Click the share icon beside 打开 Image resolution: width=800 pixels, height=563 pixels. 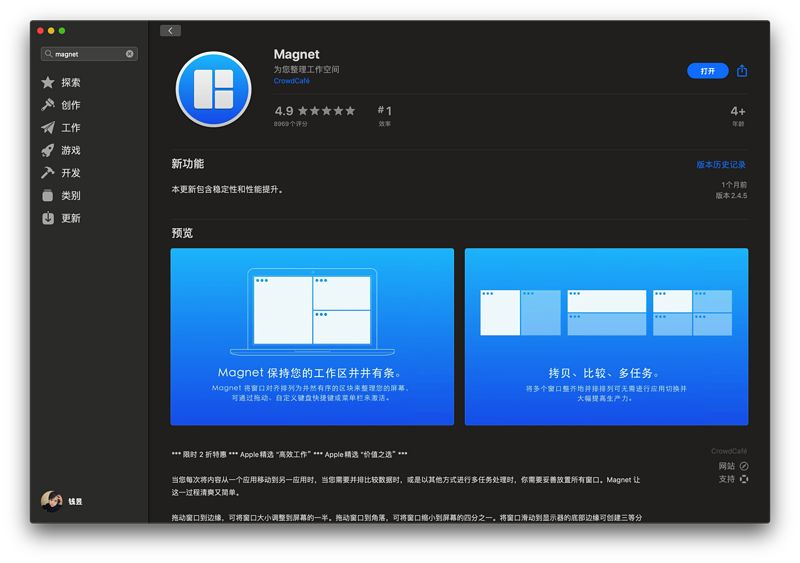[x=742, y=70]
